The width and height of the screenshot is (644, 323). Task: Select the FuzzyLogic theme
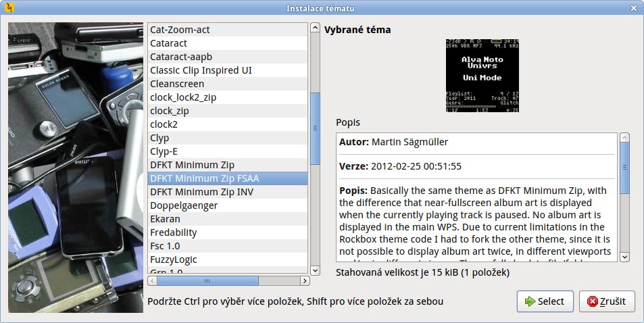coord(228,259)
